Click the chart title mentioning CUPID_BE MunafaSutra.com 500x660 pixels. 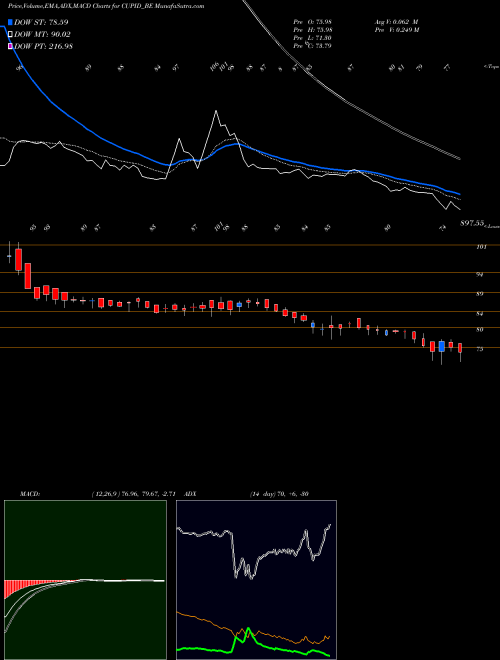tap(106, 6)
